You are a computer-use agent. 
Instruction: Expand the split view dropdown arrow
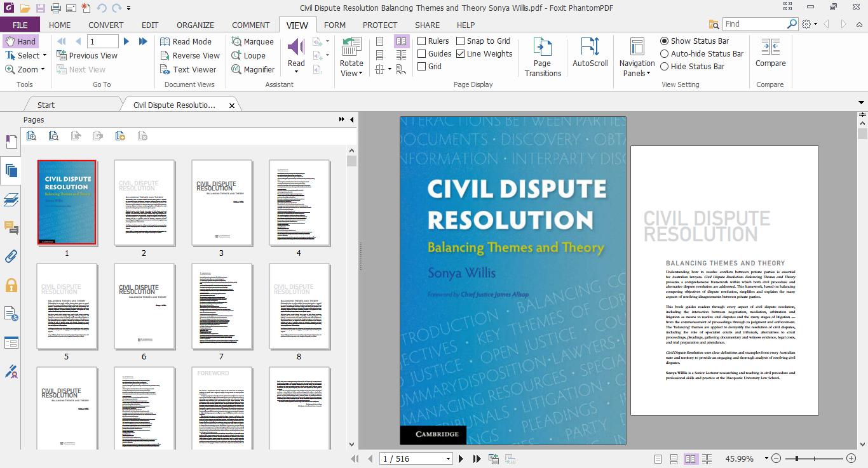click(x=389, y=70)
